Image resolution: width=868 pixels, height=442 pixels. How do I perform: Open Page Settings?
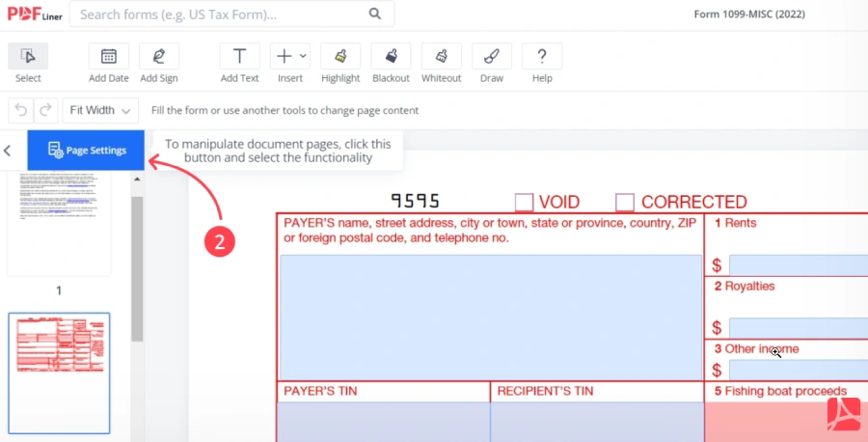click(x=86, y=151)
